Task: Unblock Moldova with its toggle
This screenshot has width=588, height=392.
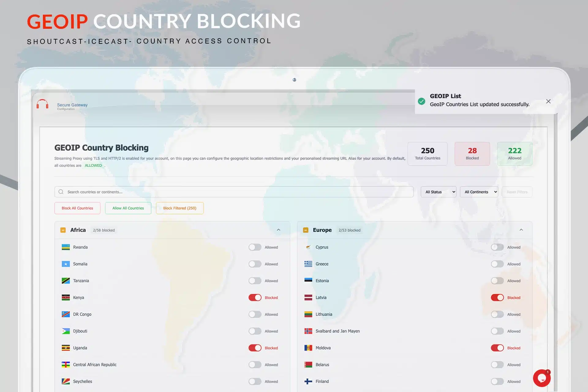Action: pyautogui.click(x=497, y=348)
